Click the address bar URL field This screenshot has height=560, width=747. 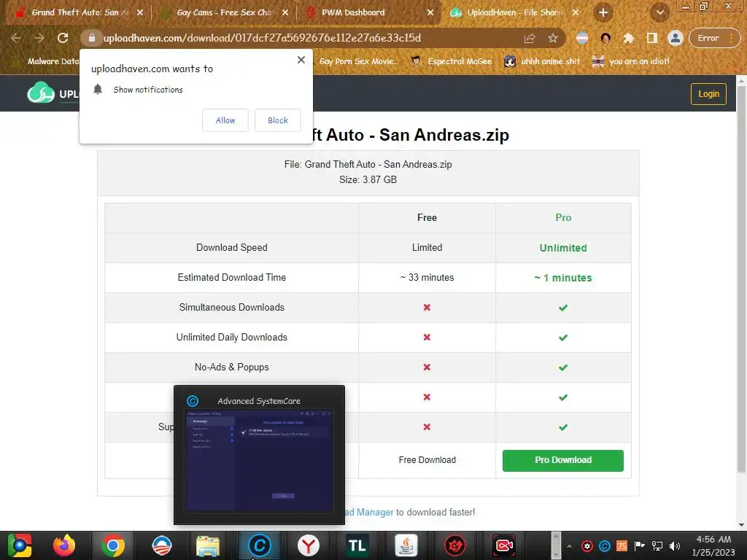tap(305, 38)
